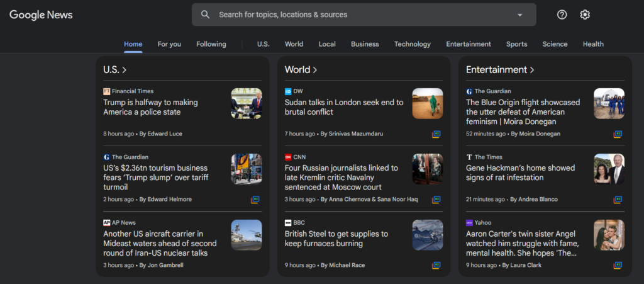Click the Aaron Carter article thumbnail
Screen dimensions: 644x284
coord(609,235)
